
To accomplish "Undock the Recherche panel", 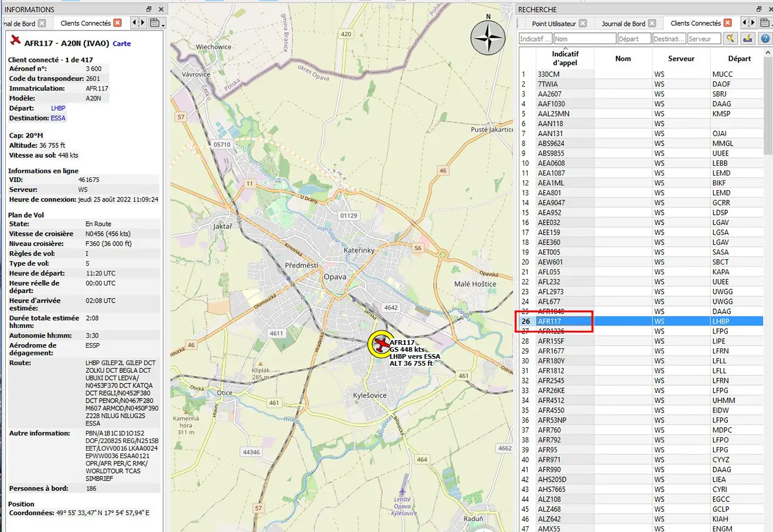I will click(x=759, y=9).
